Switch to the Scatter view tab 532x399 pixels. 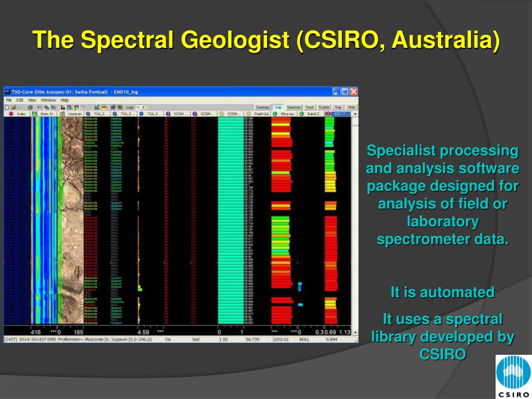[324, 107]
